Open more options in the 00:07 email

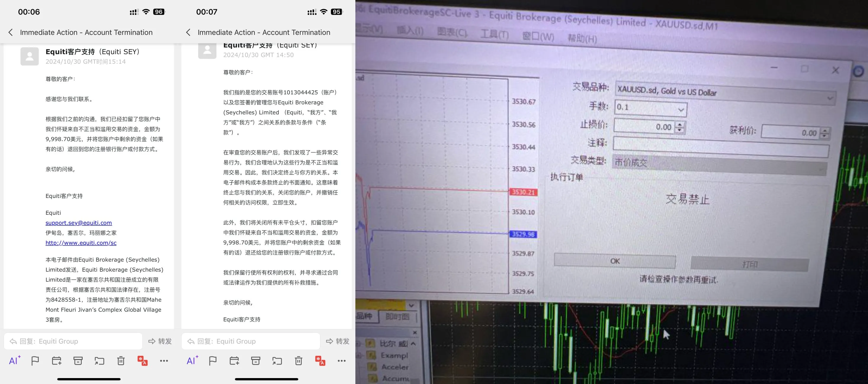tap(342, 361)
